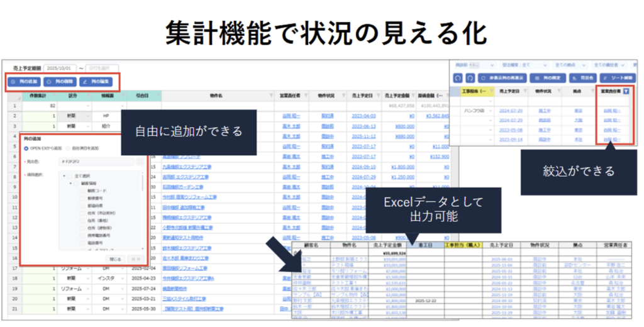Screen dimensions: 644x327
Task: Click 背景色 toolbar button
Action: (x=582, y=77)
